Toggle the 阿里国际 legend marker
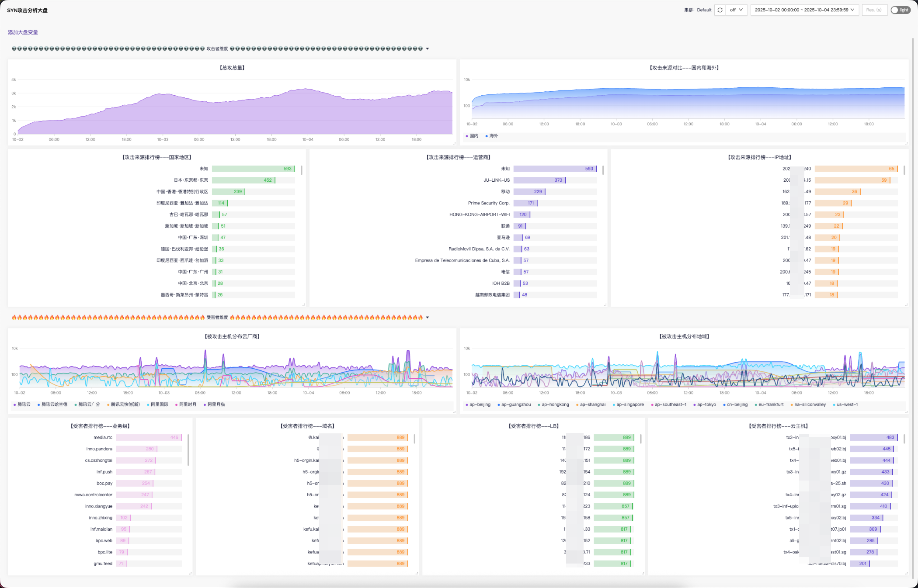This screenshot has height=588, width=918. pos(148,405)
